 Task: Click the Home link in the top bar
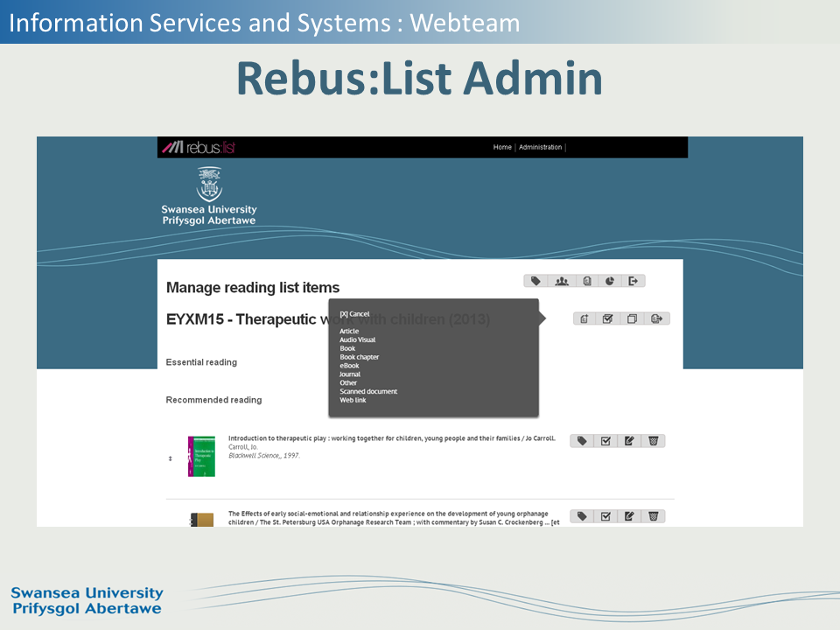coord(502,147)
